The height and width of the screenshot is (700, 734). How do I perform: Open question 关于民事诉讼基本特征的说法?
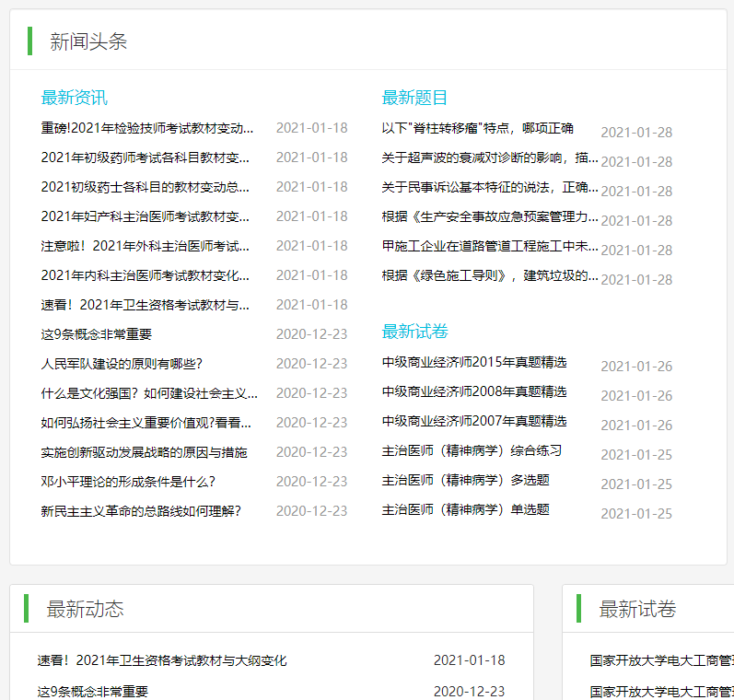pyautogui.click(x=490, y=187)
